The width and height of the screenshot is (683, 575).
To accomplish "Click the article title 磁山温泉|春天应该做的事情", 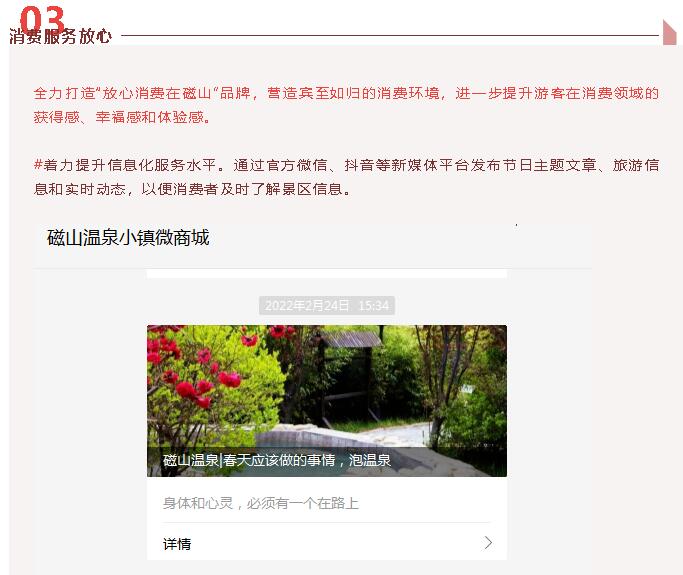I will (x=249, y=460).
